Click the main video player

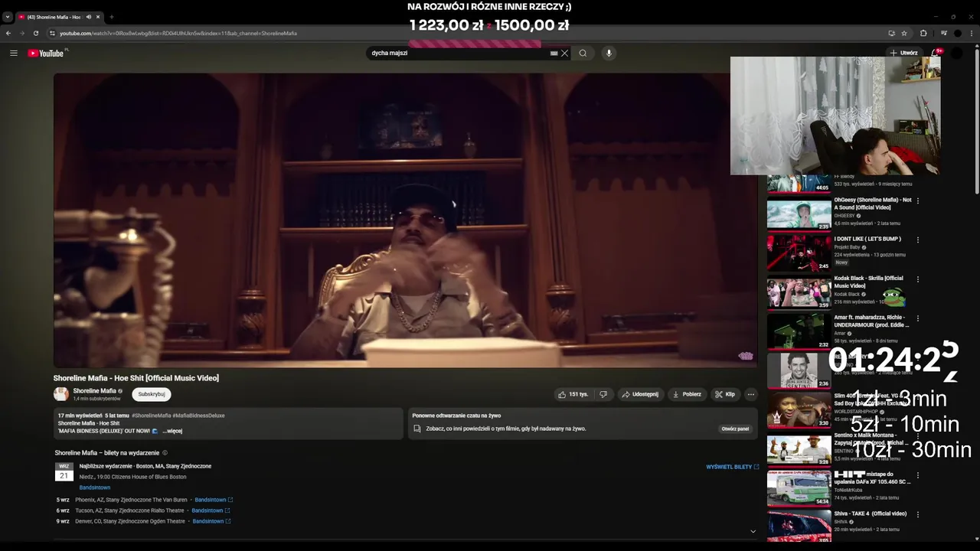[x=405, y=220]
